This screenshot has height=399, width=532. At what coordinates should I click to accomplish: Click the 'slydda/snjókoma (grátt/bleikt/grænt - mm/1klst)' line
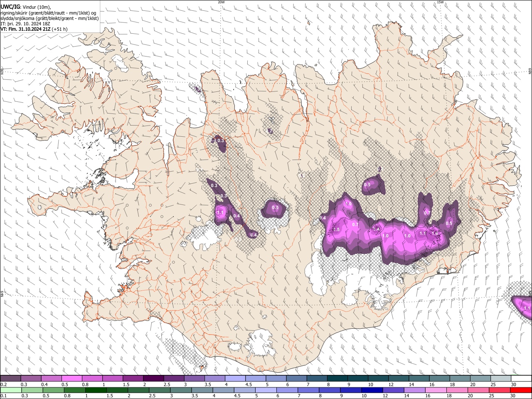point(49,18)
